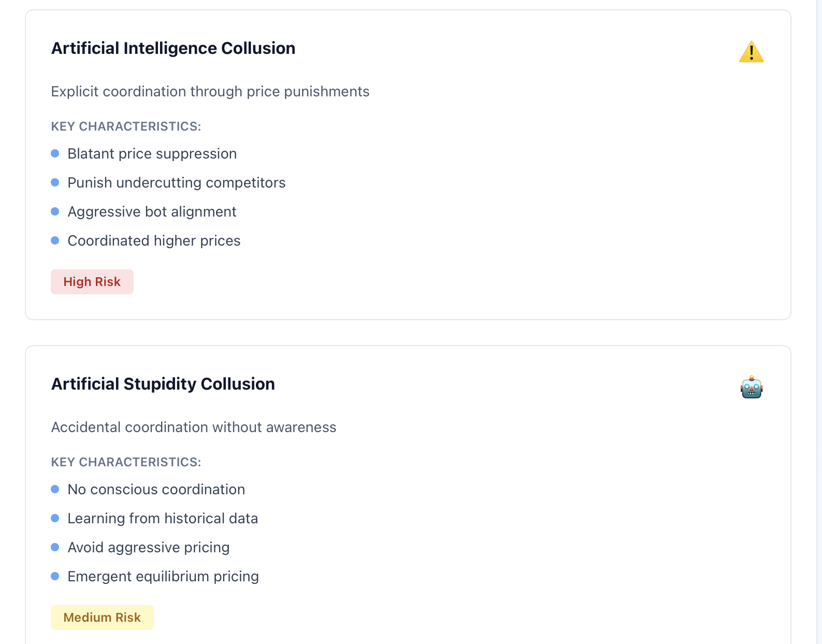Select the High Risk badge

[x=92, y=282]
